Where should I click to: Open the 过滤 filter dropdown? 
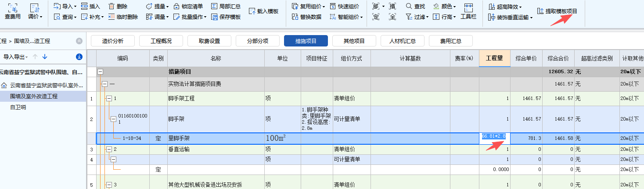[417, 17]
